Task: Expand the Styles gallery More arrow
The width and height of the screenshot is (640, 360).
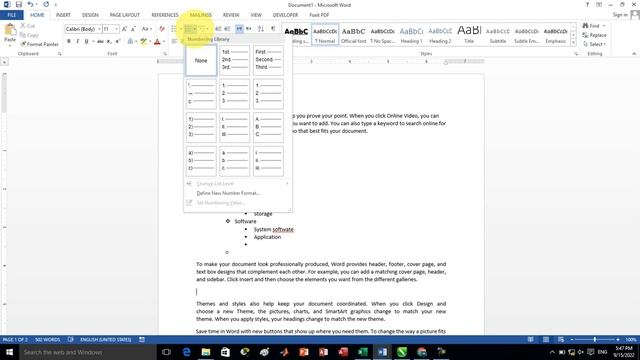Action: 573,42
